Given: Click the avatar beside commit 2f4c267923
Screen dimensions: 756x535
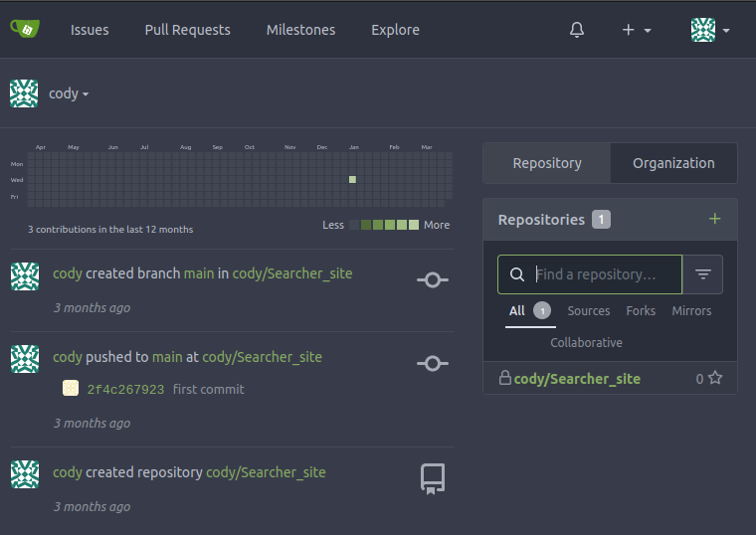Looking at the screenshot, I should point(71,389).
